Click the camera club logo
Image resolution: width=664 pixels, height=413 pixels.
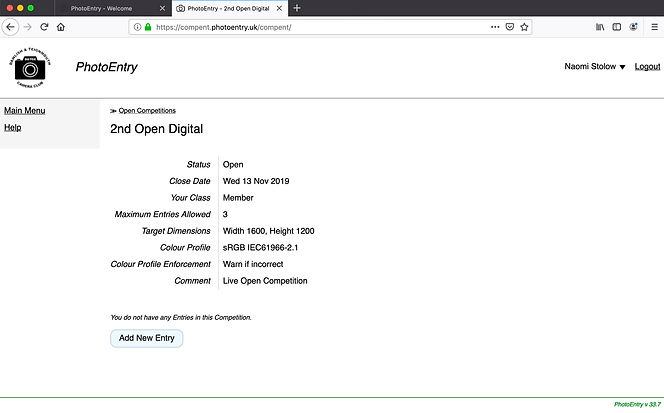click(30, 67)
